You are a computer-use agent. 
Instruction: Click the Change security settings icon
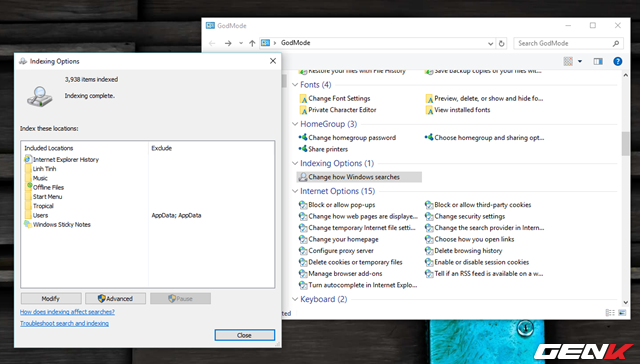(429, 216)
